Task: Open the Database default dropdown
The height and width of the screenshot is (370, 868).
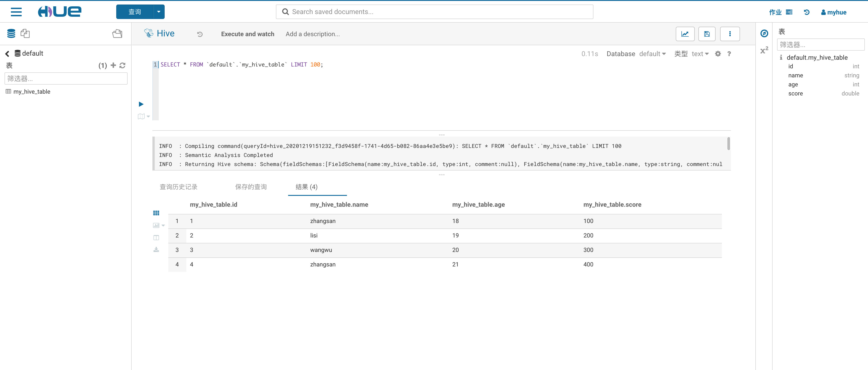Action: point(652,54)
